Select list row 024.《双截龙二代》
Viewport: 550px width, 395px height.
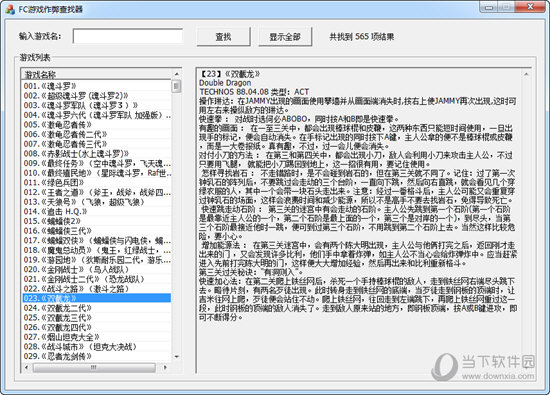click(97, 308)
